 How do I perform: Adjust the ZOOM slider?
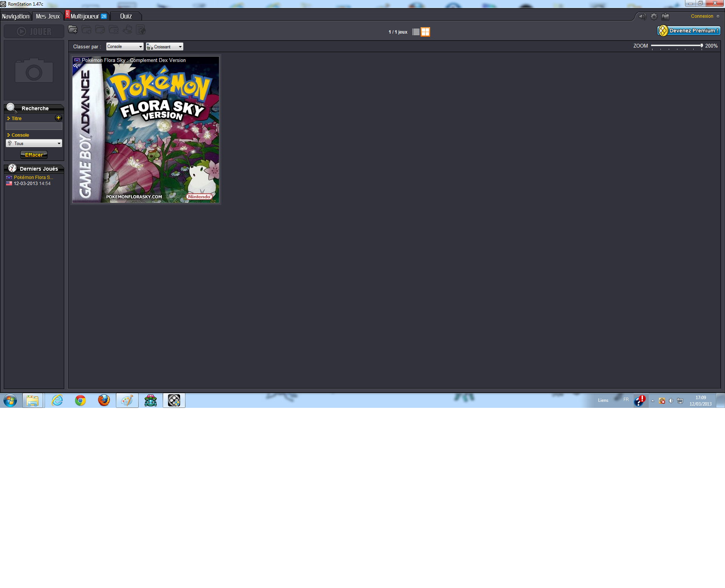pos(676,46)
